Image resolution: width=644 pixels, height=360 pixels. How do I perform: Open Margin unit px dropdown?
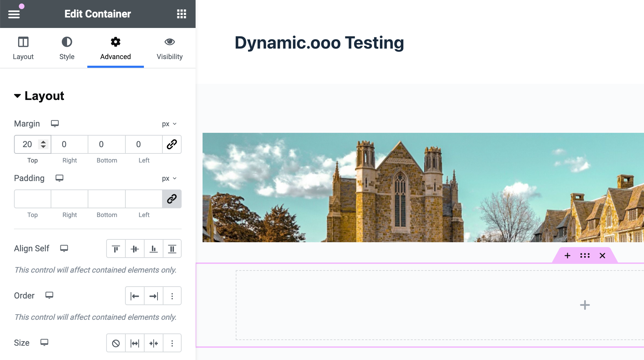point(169,124)
